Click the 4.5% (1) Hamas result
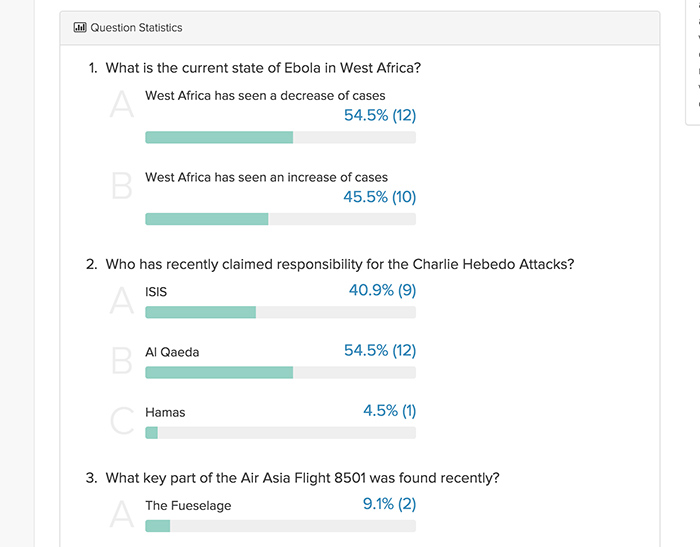Viewport: 700px width, 547px height. coord(389,410)
